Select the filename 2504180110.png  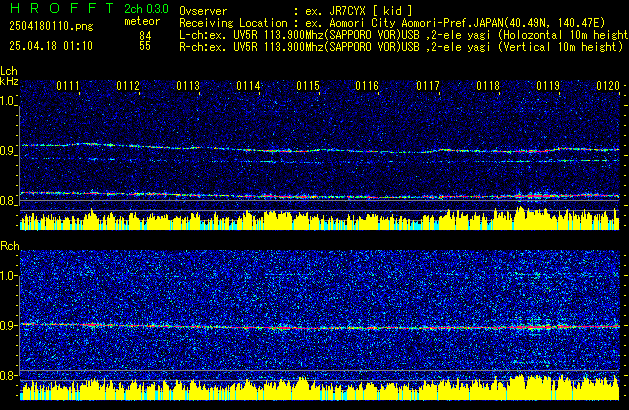pyautogui.click(x=51, y=26)
